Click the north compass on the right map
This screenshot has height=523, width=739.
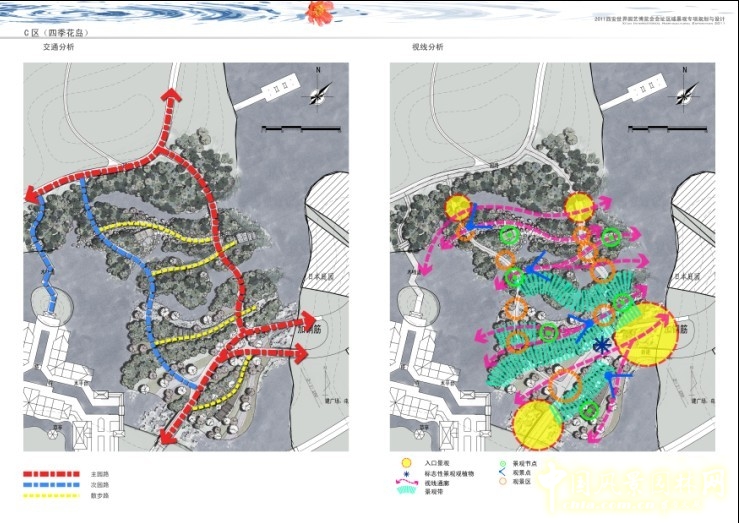click(x=684, y=91)
